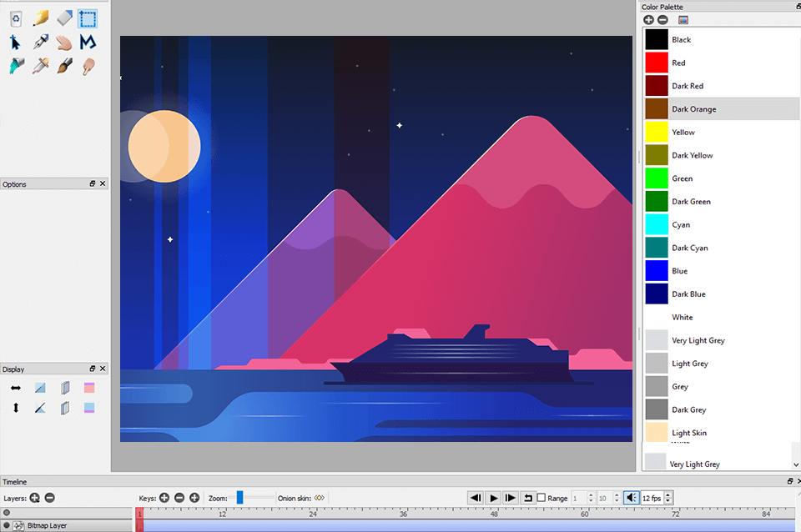Click the Clear Frame trash icon
Image resolution: width=801 pixels, height=532 pixels.
(x=16, y=18)
